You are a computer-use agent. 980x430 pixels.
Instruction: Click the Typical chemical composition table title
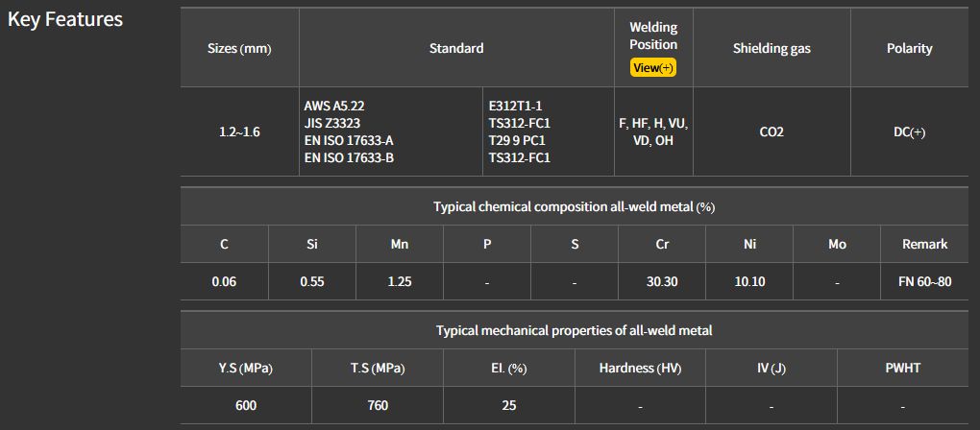tap(574, 206)
